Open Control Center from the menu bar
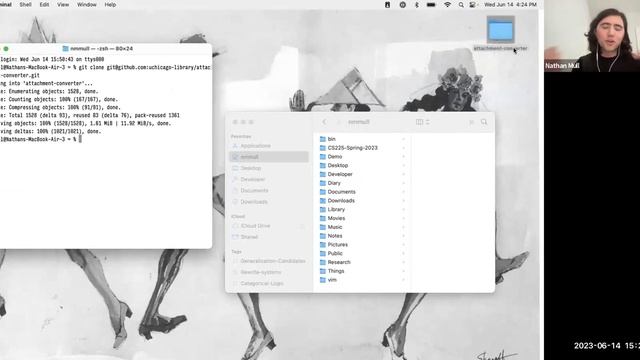Screen dimensions: 640x360 (473, 5)
